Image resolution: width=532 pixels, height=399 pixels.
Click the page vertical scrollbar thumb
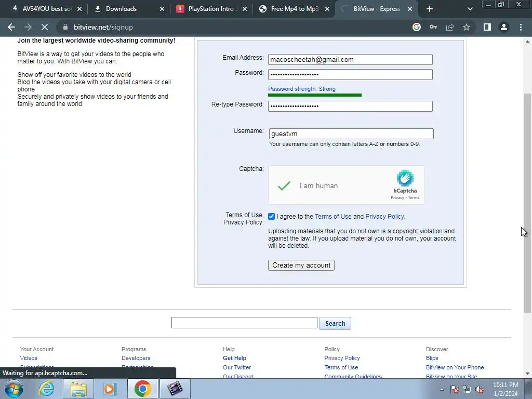(x=527, y=203)
